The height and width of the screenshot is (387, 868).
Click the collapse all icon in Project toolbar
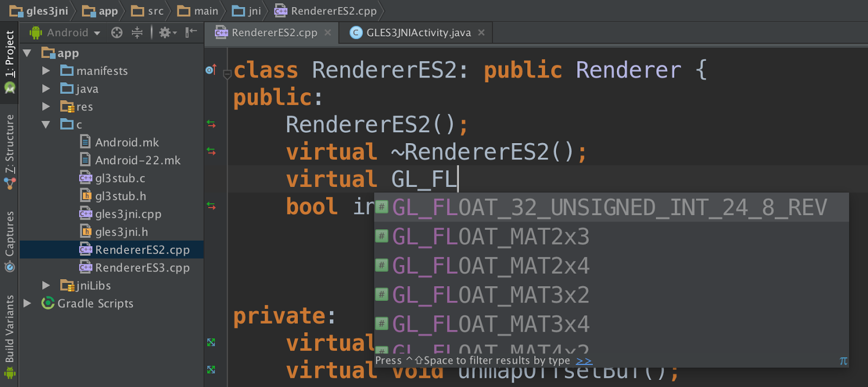(137, 33)
